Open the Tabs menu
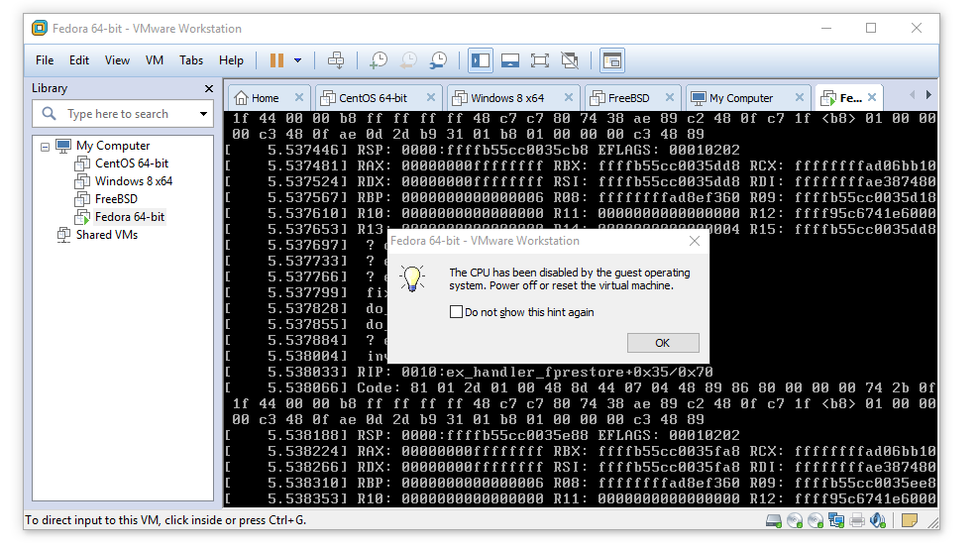Viewport: 980px width, 548px height. click(x=191, y=60)
